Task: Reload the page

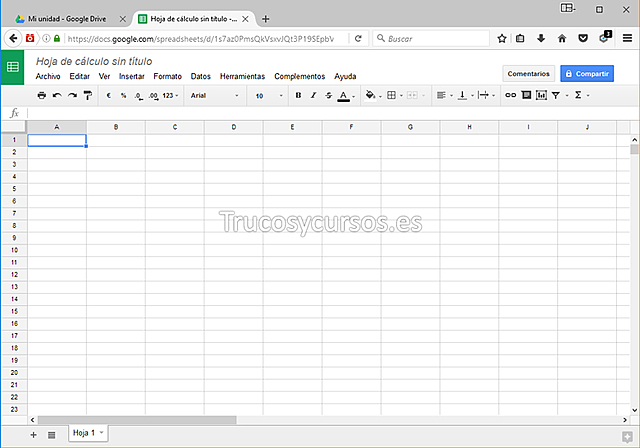Action: (358, 38)
